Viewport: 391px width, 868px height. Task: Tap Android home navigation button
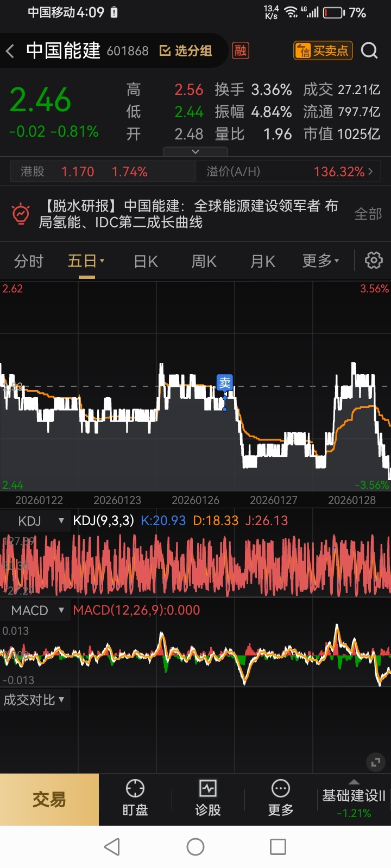(x=195, y=847)
